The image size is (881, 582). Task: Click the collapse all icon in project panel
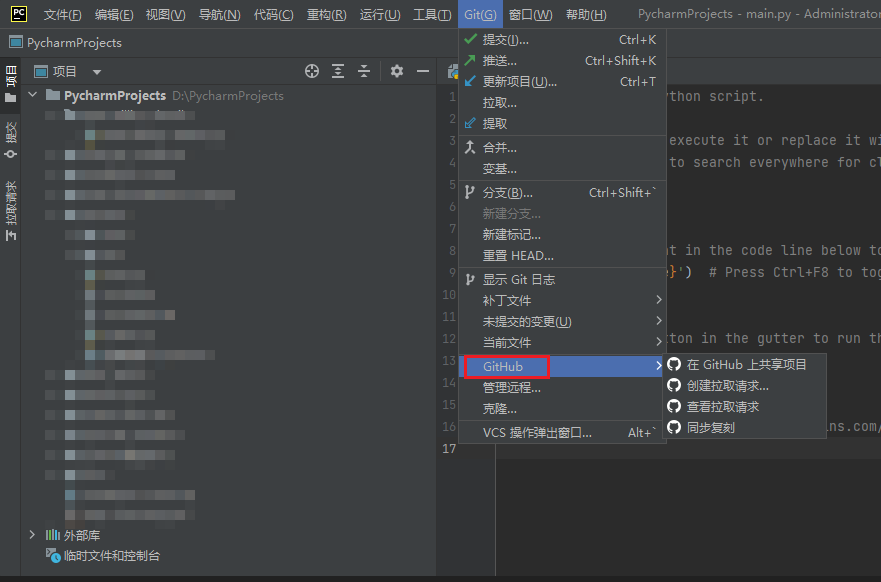364,71
